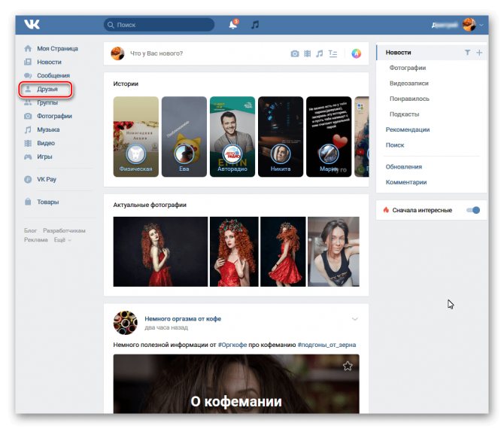
Task: Open the post timestamp два часа назад
Action: click(x=166, y=327)
